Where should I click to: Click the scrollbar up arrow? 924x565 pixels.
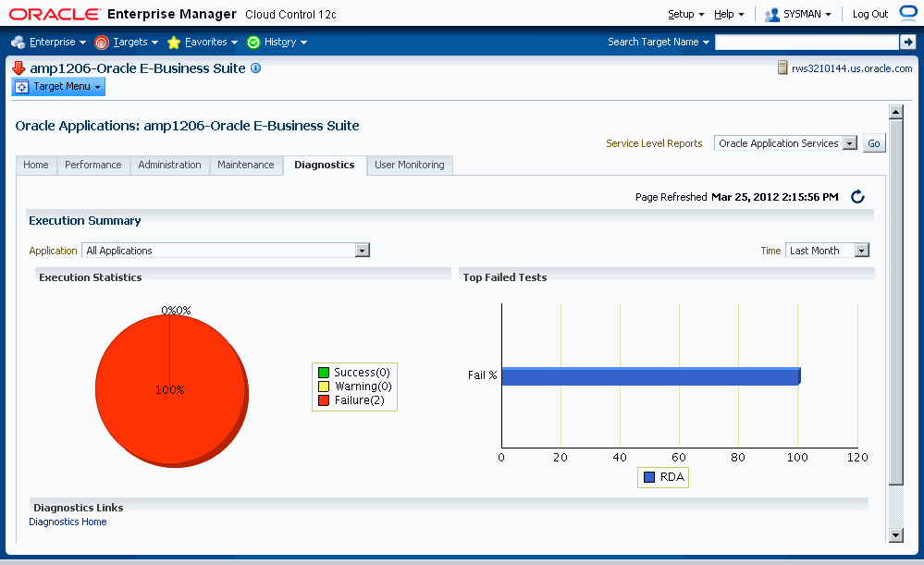(895, 112)
